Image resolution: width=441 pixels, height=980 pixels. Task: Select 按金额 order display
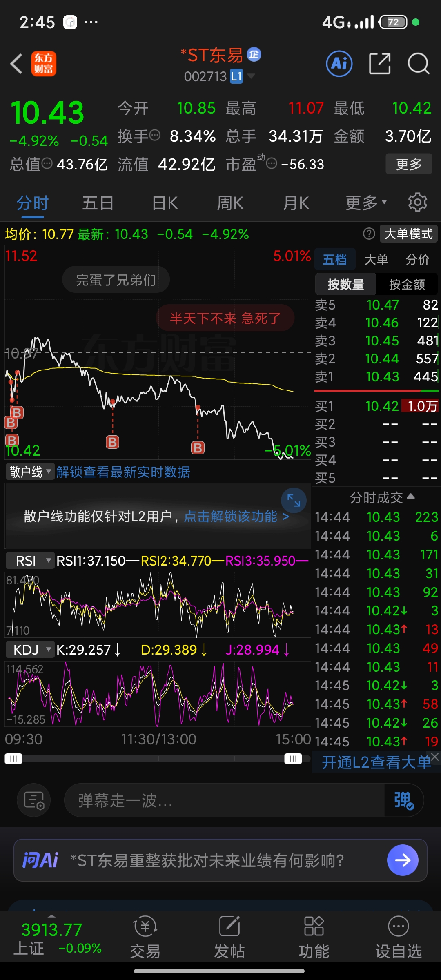pos(407,284)
